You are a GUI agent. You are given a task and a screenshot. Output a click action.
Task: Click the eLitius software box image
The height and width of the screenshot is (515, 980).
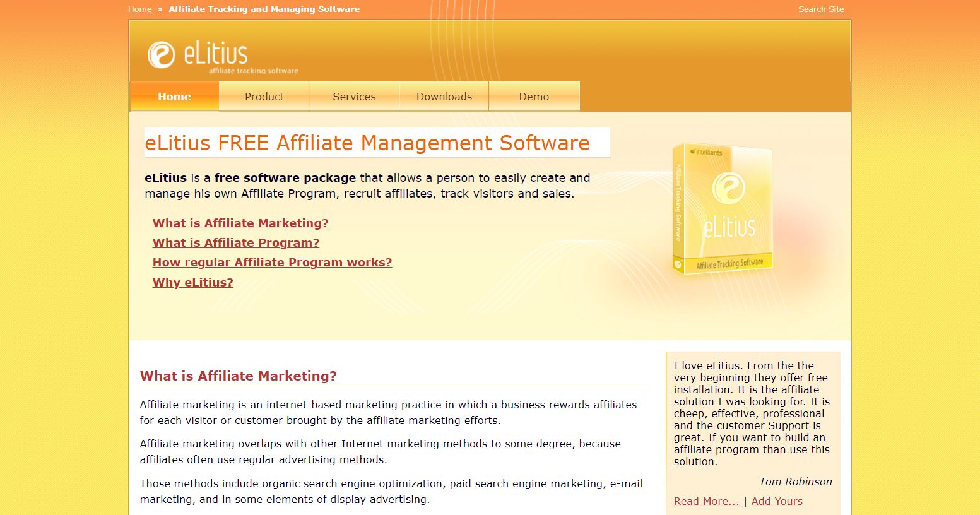(723, 209)
